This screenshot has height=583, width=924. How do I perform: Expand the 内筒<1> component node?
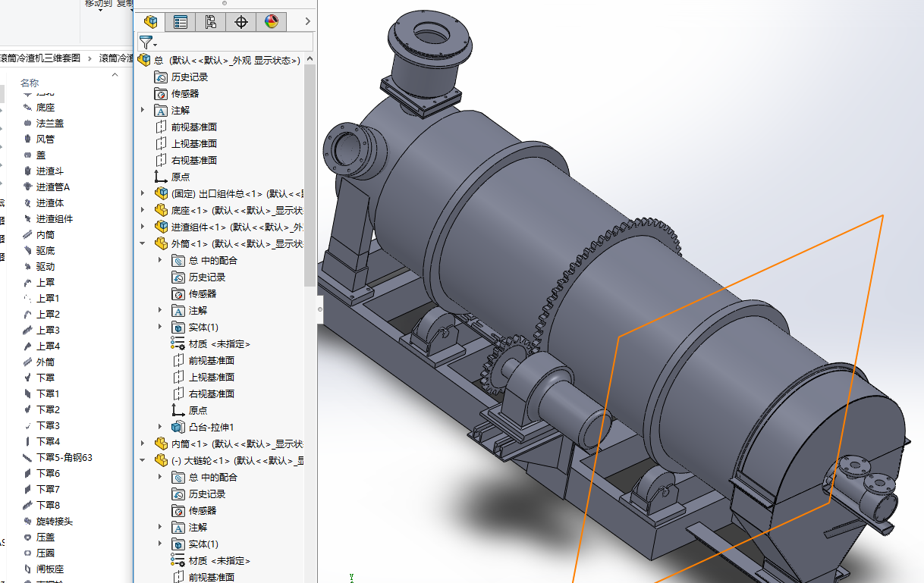tap(143, 444)
